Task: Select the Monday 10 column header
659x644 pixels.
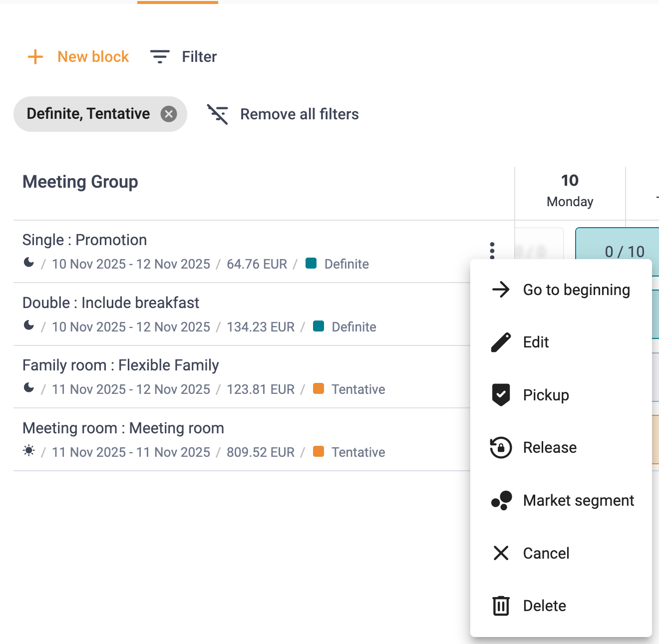Action: click(570, 191)
